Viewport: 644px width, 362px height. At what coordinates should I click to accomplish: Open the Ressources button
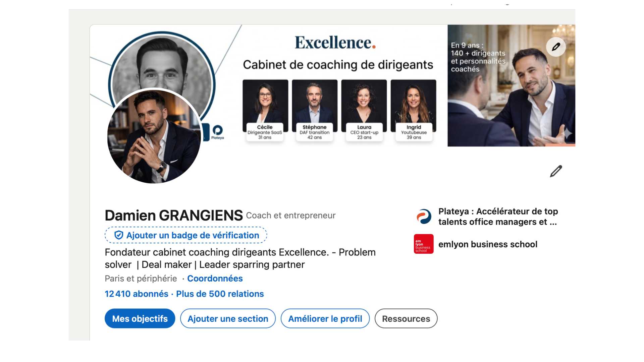(406, 318)
